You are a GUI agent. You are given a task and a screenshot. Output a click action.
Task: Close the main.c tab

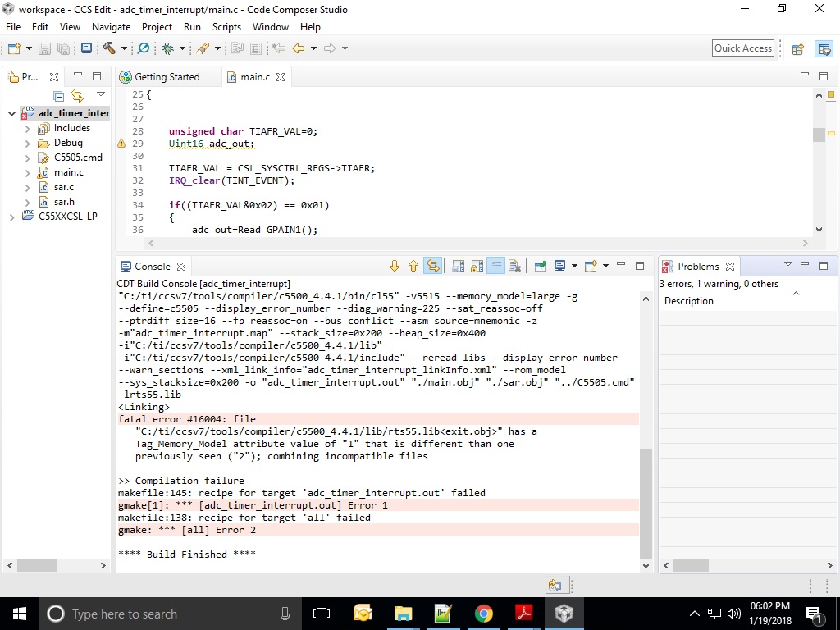pos(281,77)
